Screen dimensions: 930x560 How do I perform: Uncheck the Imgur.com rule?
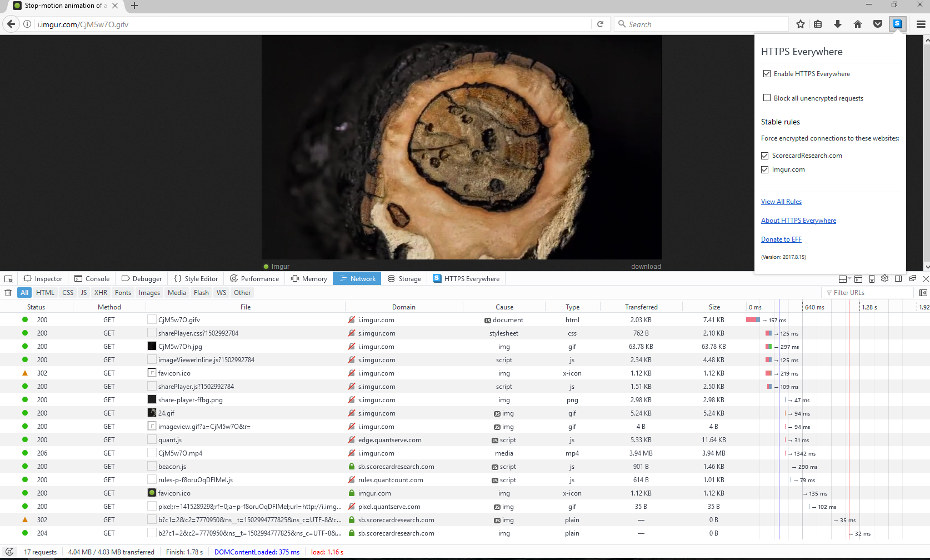point(765,169)
